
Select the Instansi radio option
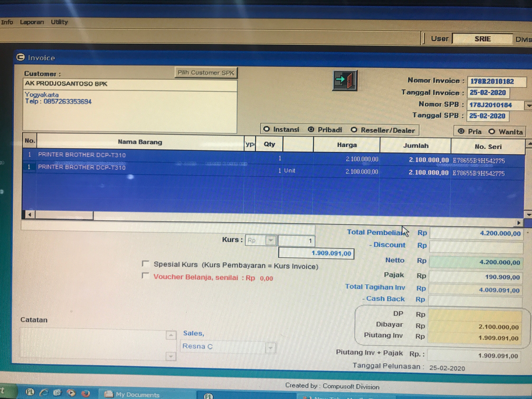pos(267,129)
